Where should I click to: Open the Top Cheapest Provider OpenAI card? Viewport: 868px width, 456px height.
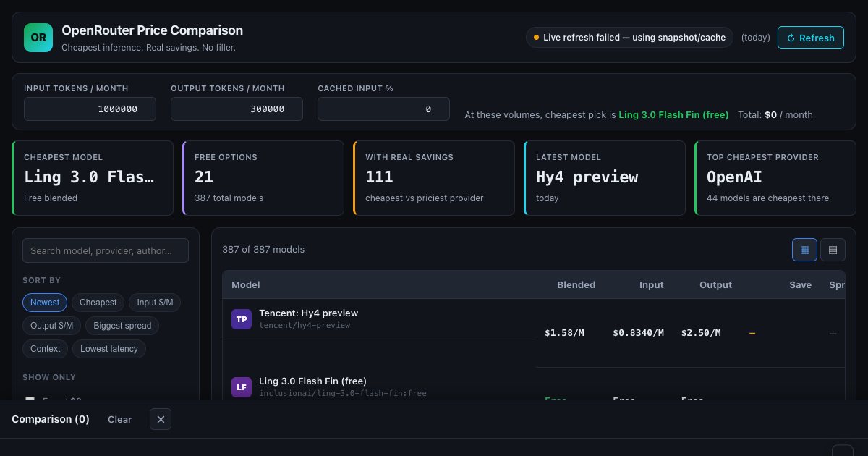pos(775,178)
